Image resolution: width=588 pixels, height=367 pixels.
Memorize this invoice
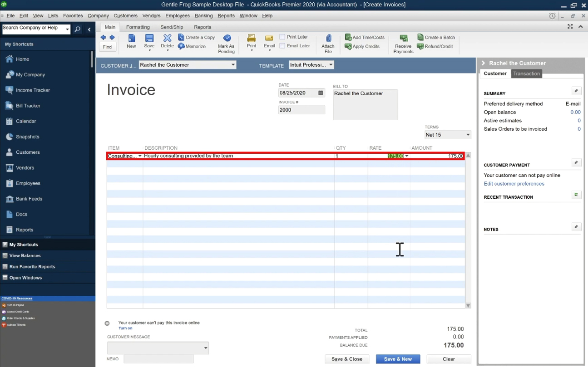click(x=192, y=46)
